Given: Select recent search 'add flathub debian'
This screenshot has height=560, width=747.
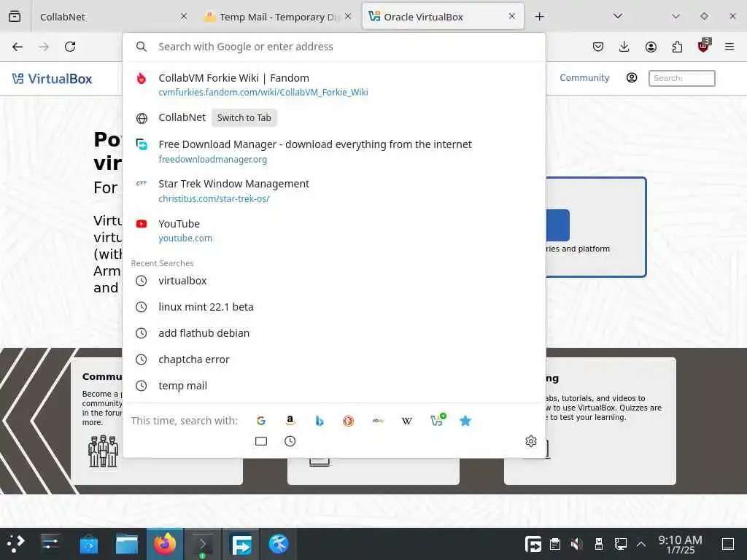Looking at the screenshot, I should [x=334, y=332].
